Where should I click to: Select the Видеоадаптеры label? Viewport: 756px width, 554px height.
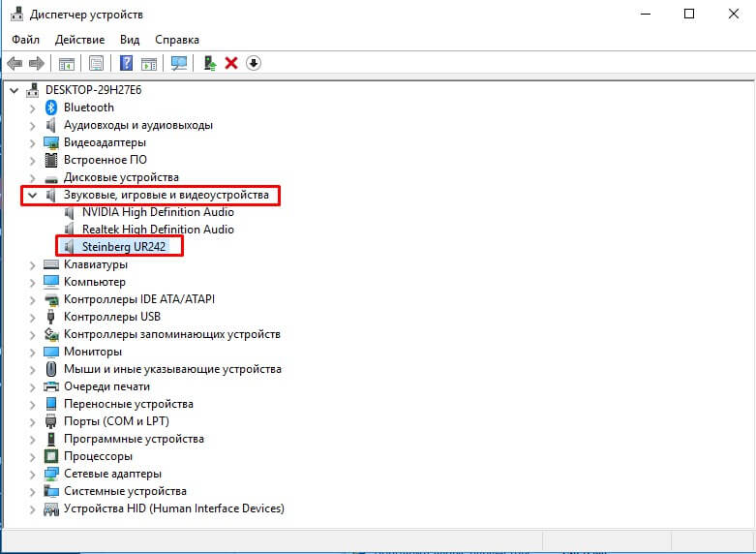(x=105, y=142)
